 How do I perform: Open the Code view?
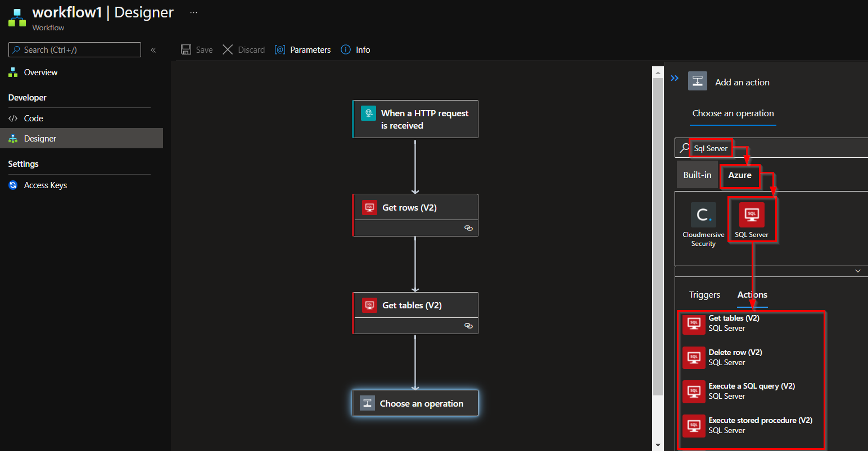click(x=33, y=118)
